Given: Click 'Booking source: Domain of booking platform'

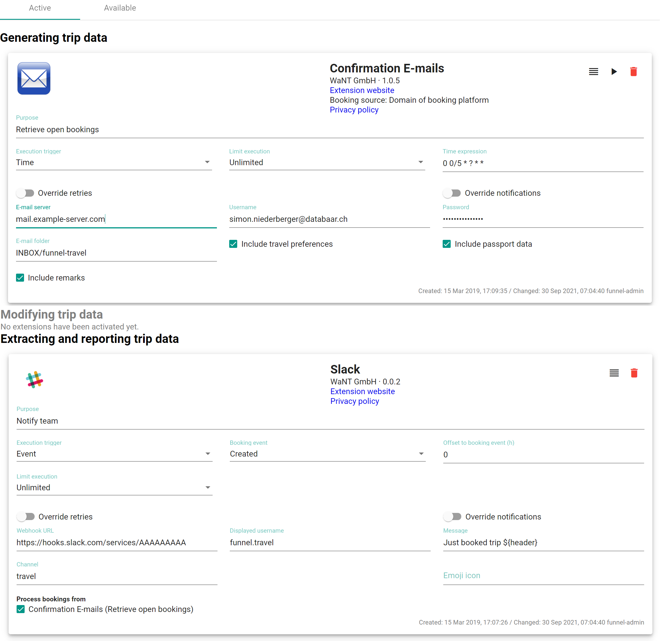Looking at the screenshot, I should click(410, 100).
